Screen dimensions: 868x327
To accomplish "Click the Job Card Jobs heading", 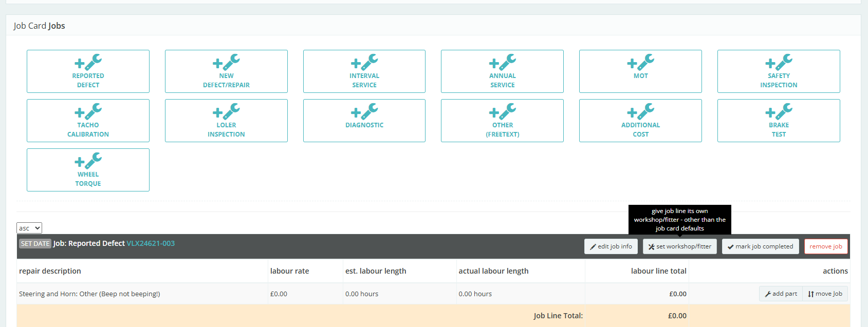I will click(x=39, y=26).
